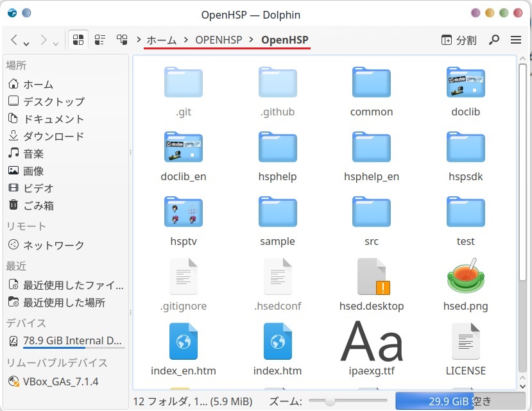Expand breadcrumb chevron after ホーム

[x=186, y=40]
